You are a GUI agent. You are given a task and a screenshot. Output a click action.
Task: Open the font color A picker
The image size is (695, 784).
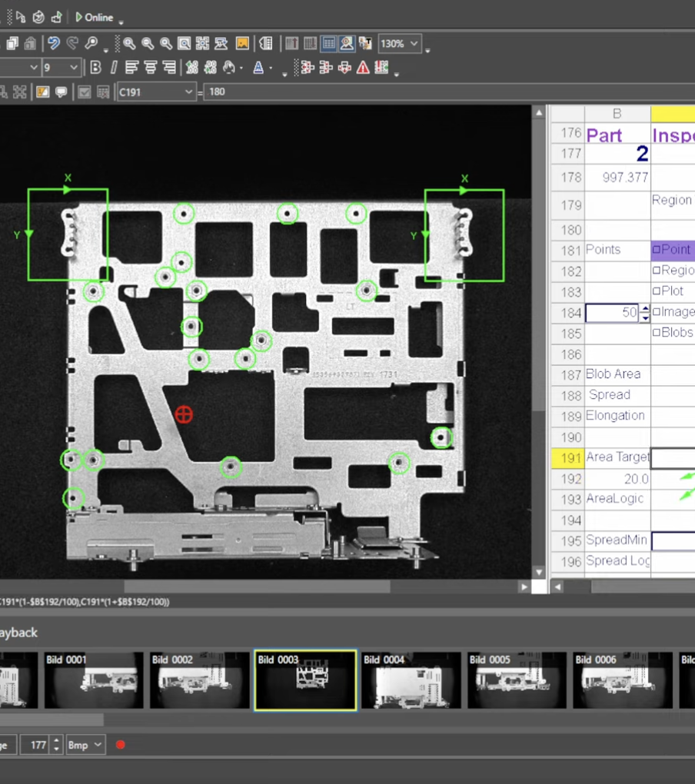(x=258, y=68)
